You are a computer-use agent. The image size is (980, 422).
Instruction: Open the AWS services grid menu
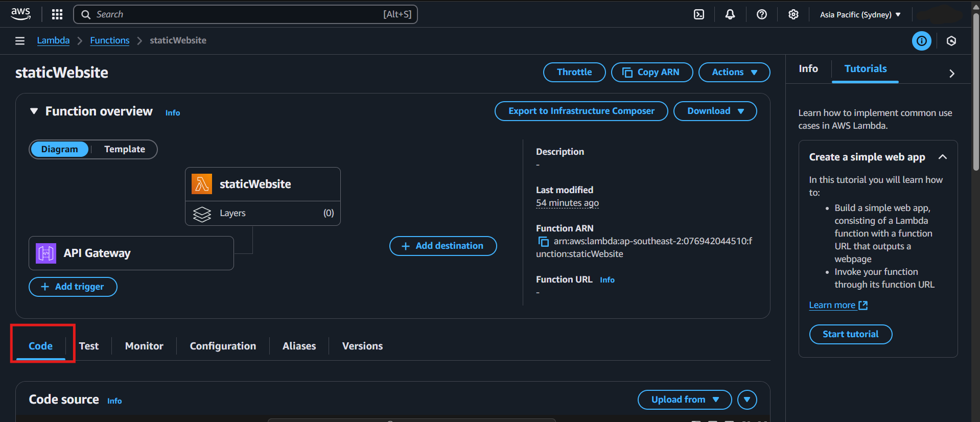coord(57,14)
